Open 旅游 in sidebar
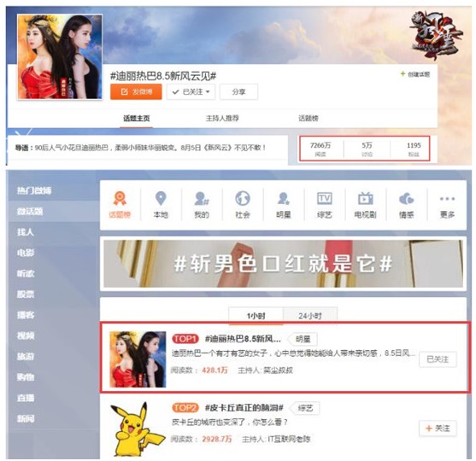 tap(26, 356)
